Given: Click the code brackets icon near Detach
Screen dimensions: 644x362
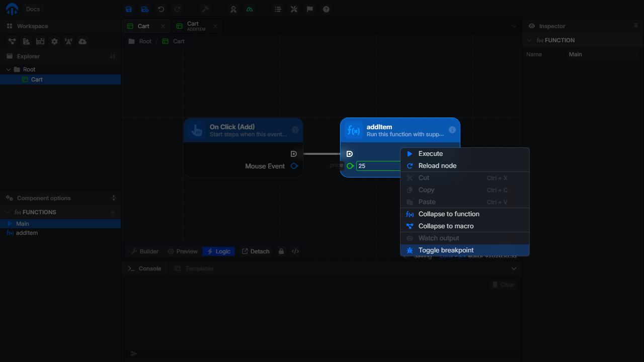Looking at the screenshot, I should (x=295, y=251).
